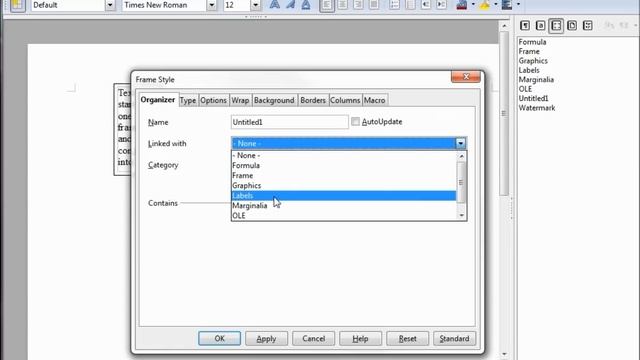Click dropdown list scroll-down arrow
The width and height of the screenshot is (640, 360).
click(461, 216)
